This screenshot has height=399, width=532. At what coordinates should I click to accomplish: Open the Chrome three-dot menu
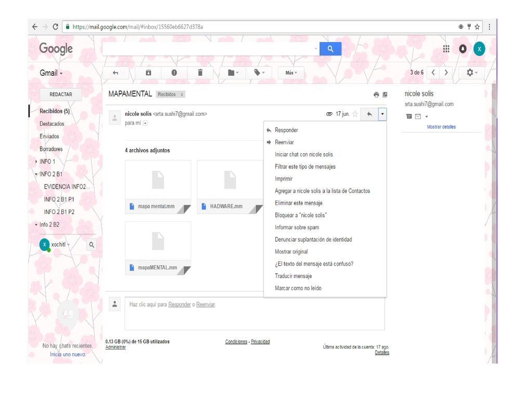pyautogui.click(x=489, y=27)
